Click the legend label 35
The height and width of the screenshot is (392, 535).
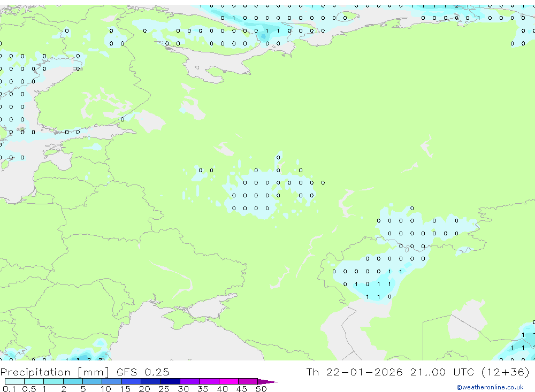click(x=203, y=389)
